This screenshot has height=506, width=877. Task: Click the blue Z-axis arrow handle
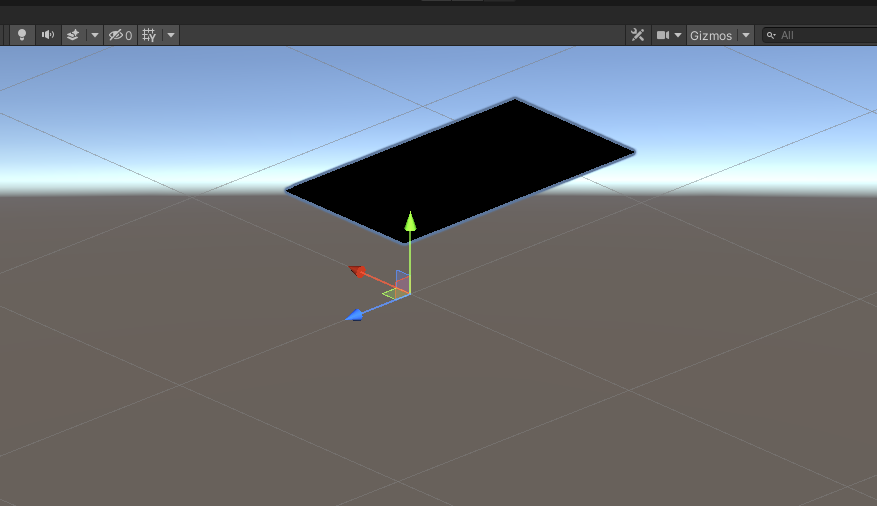pos(355,316)
